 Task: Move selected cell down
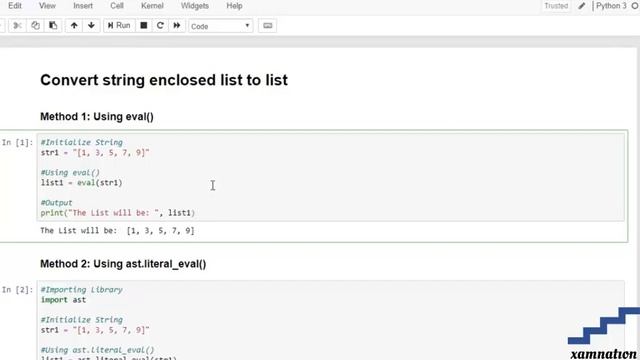[91, 26]
